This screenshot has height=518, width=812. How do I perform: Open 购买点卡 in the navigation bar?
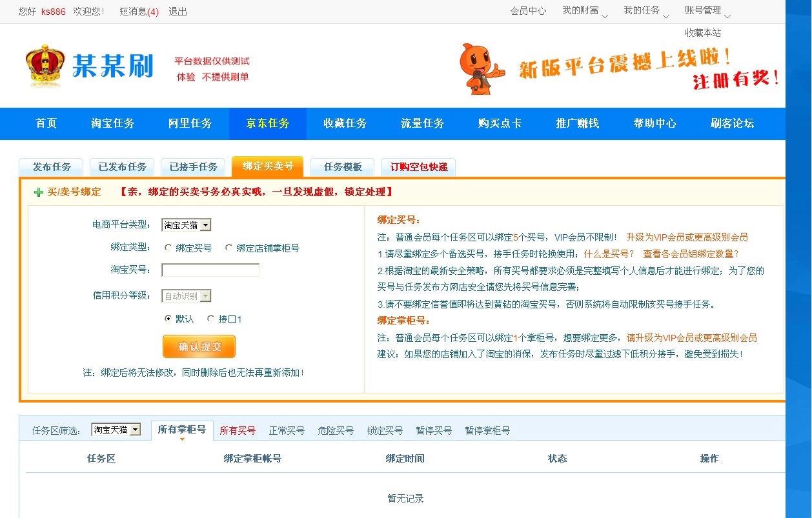[x=500, y=123]
